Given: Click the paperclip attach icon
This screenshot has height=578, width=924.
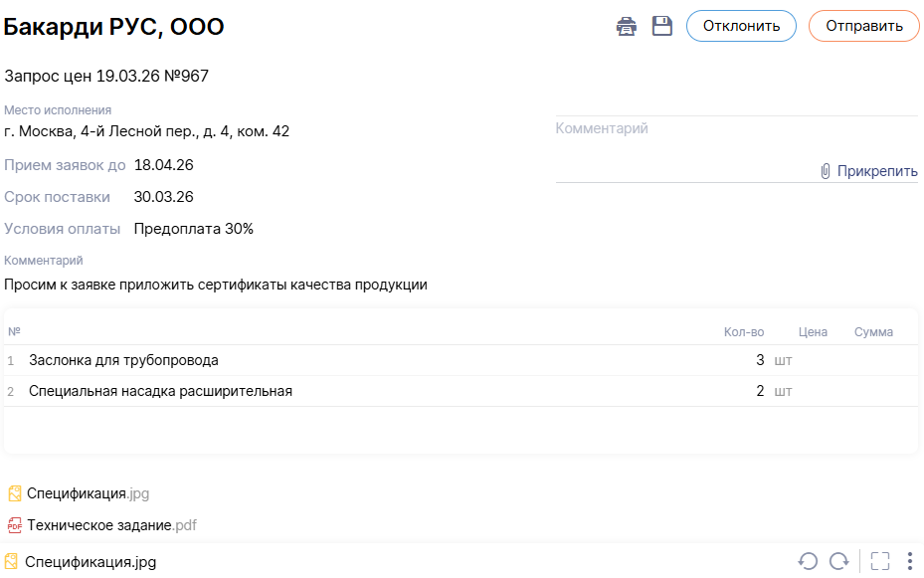Looking at the screenshot, I should 826,171.
